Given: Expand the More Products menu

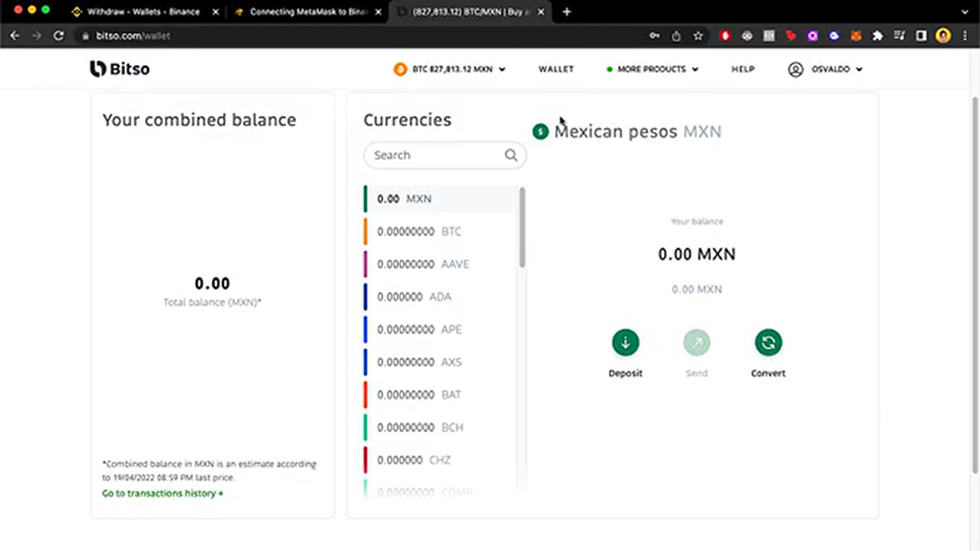Looking at the screenshot, I should [652, 69].
